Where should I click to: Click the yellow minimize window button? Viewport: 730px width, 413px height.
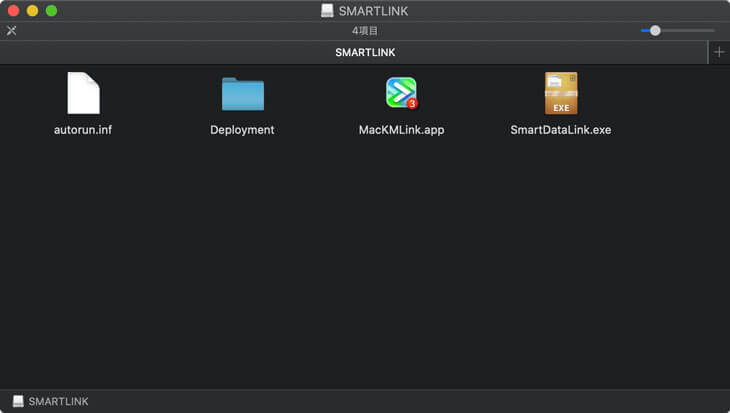coord(33,11)
